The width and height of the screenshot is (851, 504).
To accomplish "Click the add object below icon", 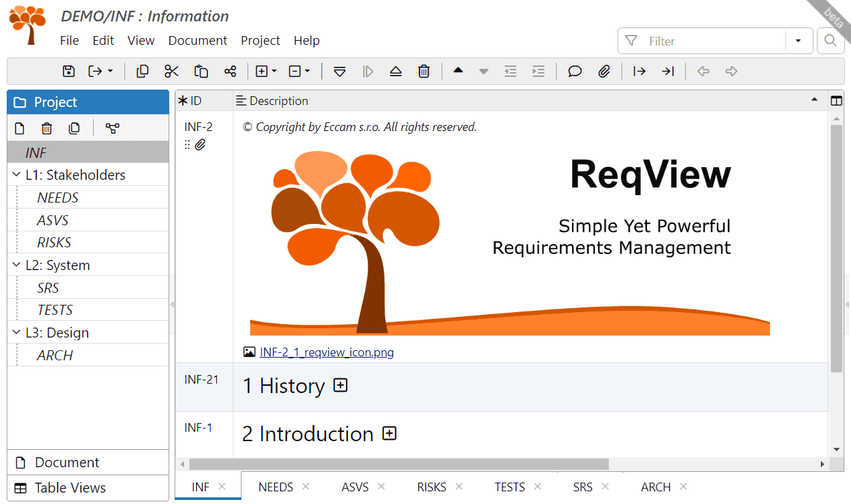I will pyautogui.click(x=340, y=71).
